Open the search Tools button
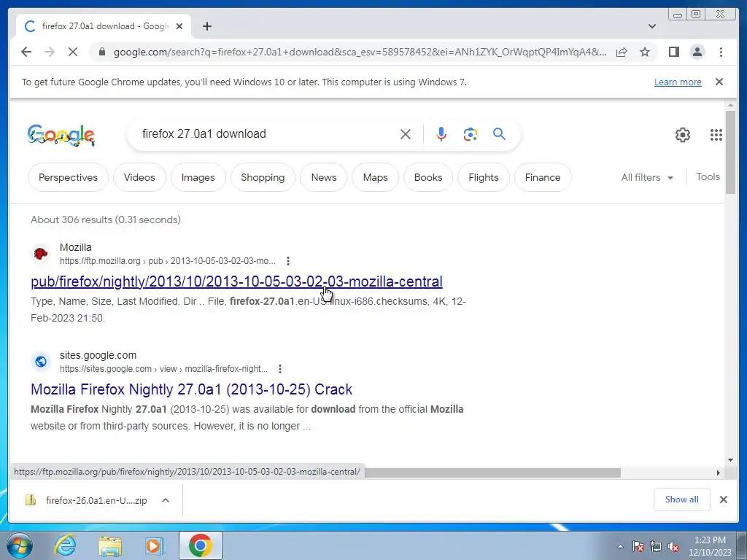Viewport: 747px width, 560px height. (708, 176)
